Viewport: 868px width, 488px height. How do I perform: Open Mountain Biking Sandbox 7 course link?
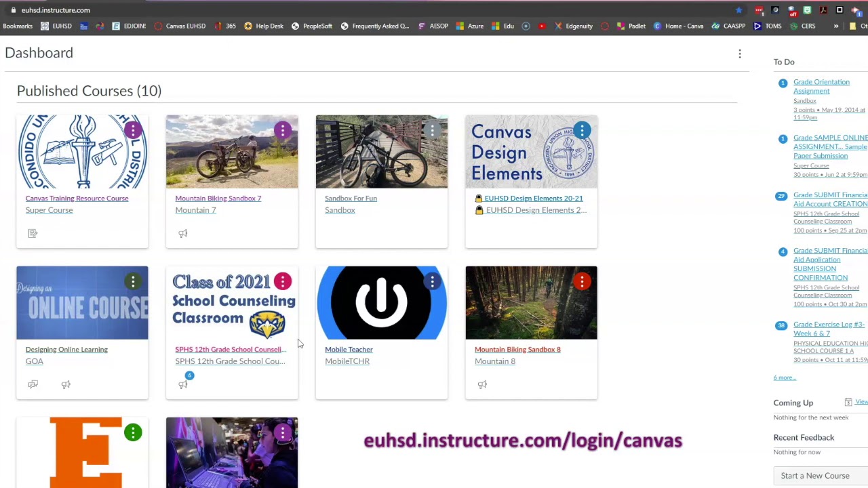click(x=218, y=199)
